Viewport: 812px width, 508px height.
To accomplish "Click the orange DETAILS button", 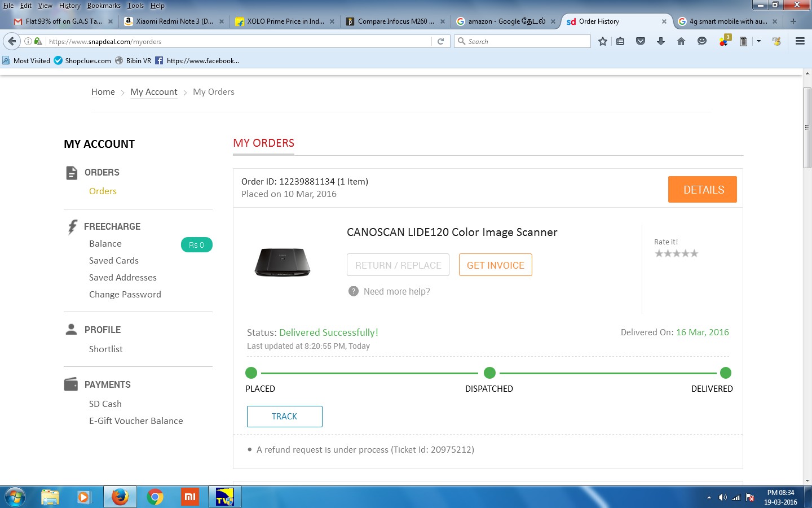I will click(x=702, y=190).
